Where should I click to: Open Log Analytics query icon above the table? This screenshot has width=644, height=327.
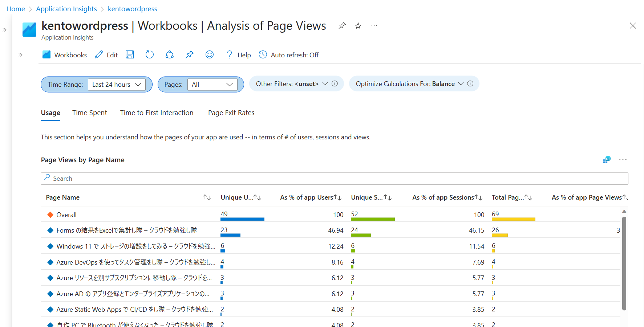607,160
